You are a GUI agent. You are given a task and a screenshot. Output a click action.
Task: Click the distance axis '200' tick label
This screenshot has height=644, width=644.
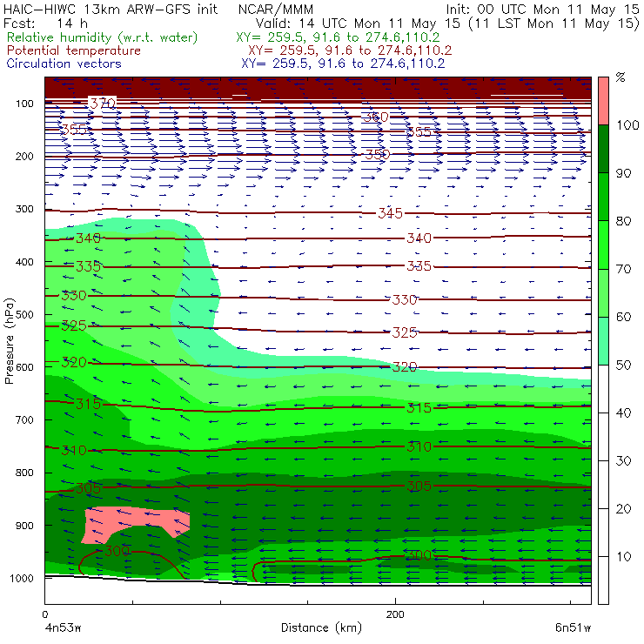pyautogui.click(x=395, y=614)
